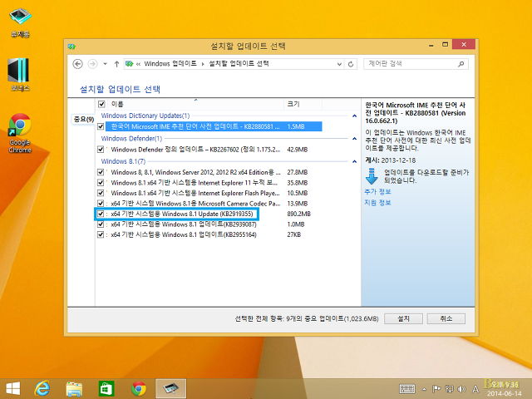The image size is (532, 399).
Task: Show hidden tray icons arrow
Action: pos(424,389)
